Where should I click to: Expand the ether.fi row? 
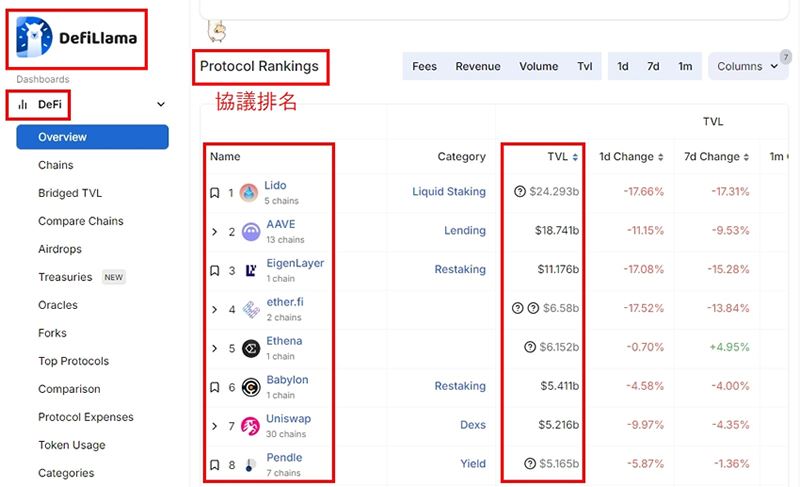215,310
